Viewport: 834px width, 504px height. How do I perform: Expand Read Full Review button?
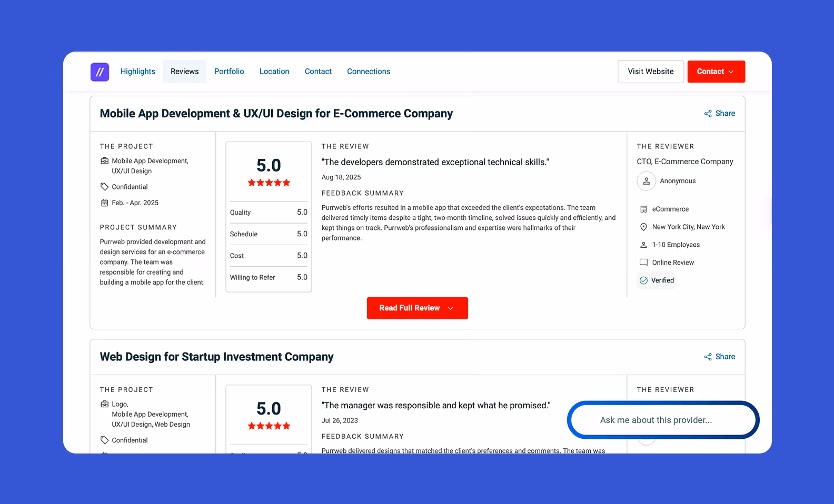pyautogui.click(x=418, y=308)
